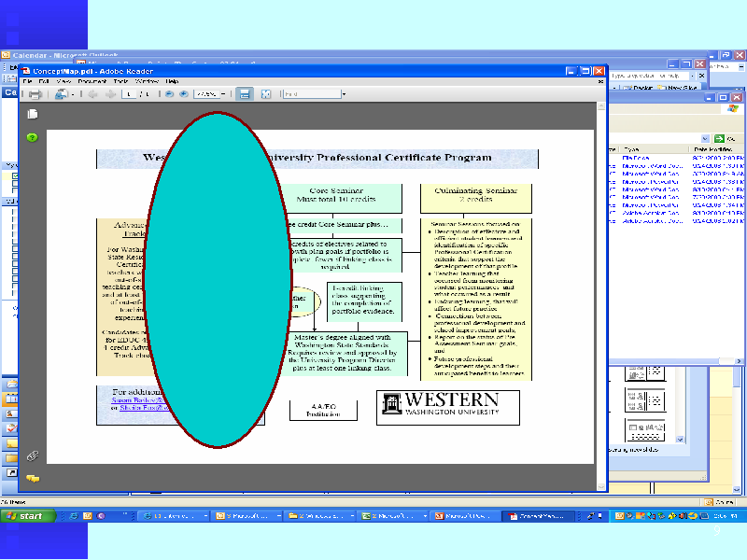
Task: Open zoom percentage dropdown arrow
Action: point(223,94)
